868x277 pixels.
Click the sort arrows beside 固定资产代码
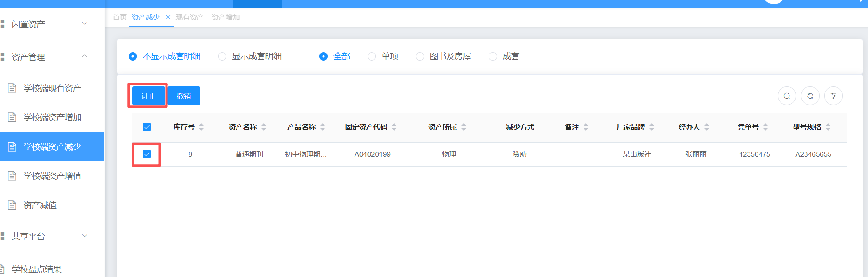(394, 127)
